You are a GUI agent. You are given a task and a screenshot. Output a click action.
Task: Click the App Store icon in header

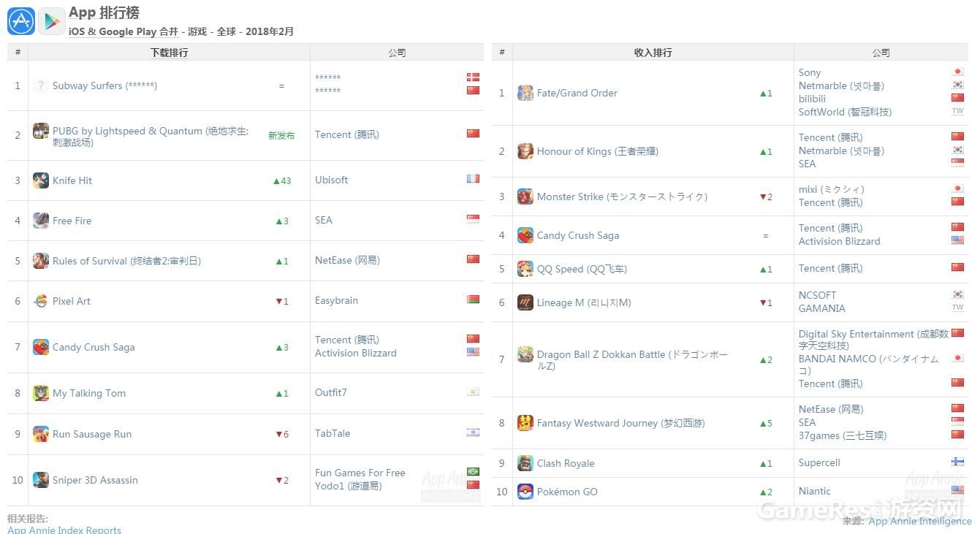pos(21,21)
